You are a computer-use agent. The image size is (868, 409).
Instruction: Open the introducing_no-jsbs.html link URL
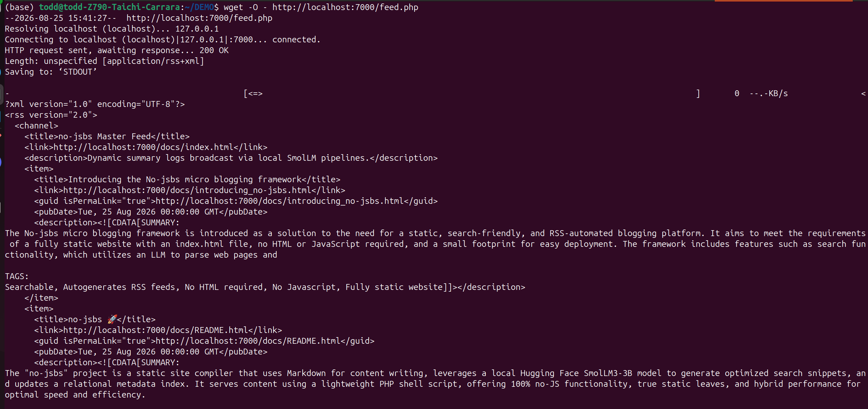(187, 190)
